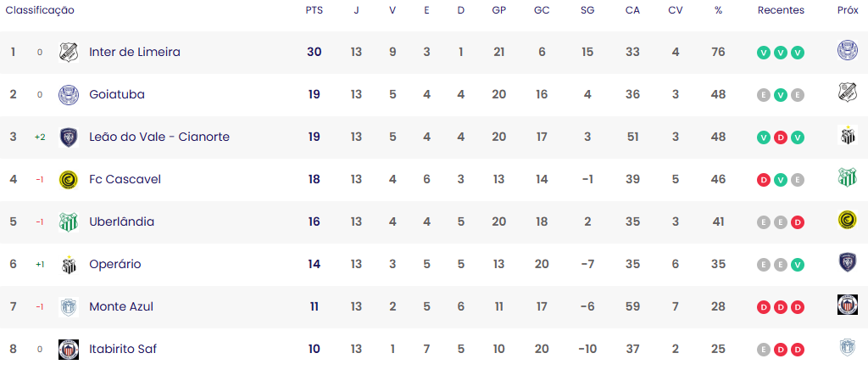Click Inter de Limeira's next opponent crest

coord(848,50)
